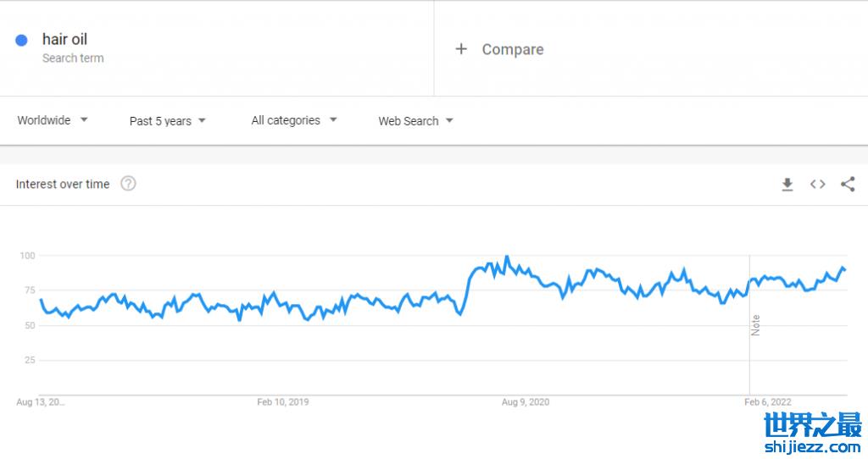
Task: Click the embed code icon
Action: (x=817, y=185)
